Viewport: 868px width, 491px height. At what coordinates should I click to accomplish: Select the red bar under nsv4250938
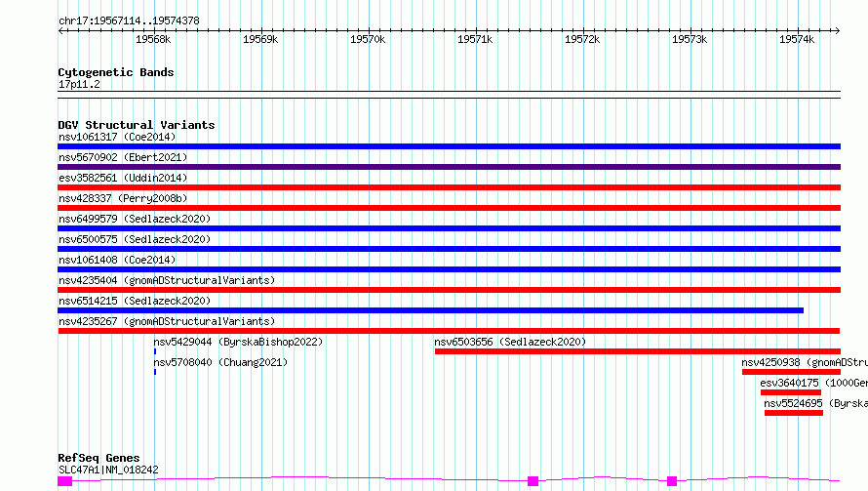[x=791, y=372]
